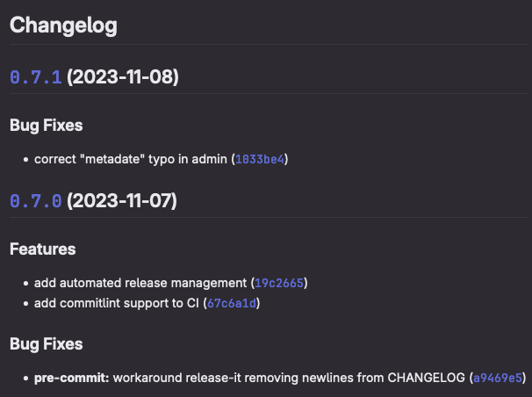This screenshot has height=397, width=532.
Task: Select the Bug Fixes heading under 0.7.0
Action: click(x=46, y=343)
